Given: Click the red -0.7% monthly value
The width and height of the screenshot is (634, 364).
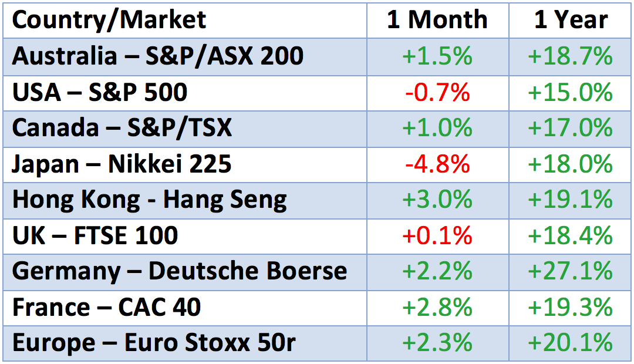Looking at the screenshot, I should [437, 92].
